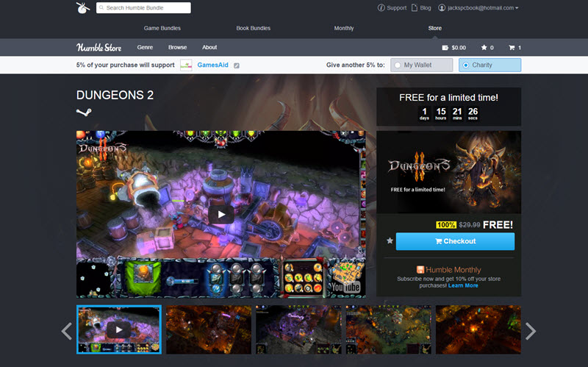Viewport: 588px width, 367px height.
Task: Focus the Search Humble Bundle field
Action: click(143, 7)
